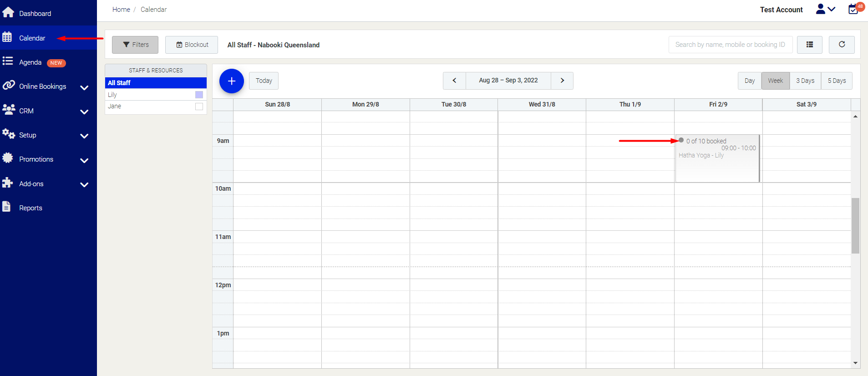Click the search by name or booking ID field
Screen dimensions: 868x376
[731, 45]
